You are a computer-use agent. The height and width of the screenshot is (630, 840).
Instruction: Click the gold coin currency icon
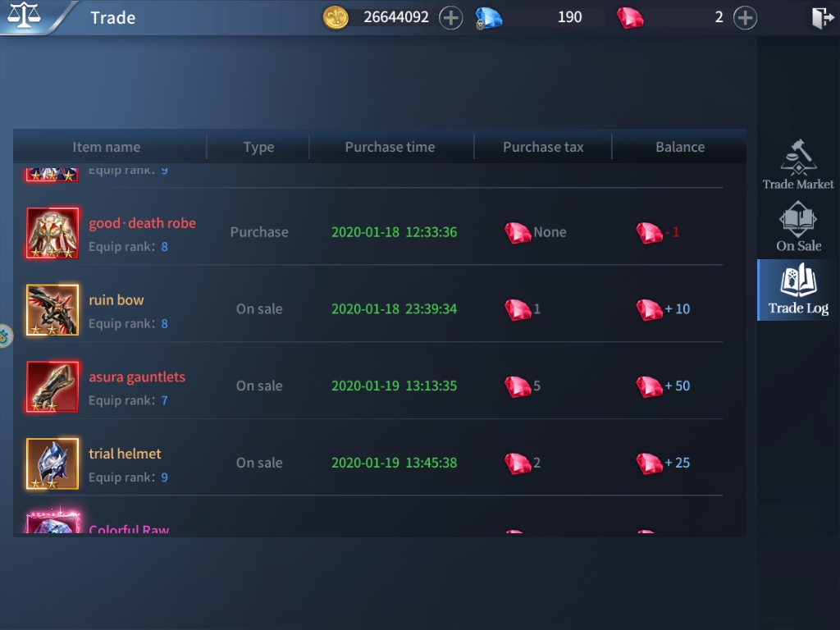(336, 16)
